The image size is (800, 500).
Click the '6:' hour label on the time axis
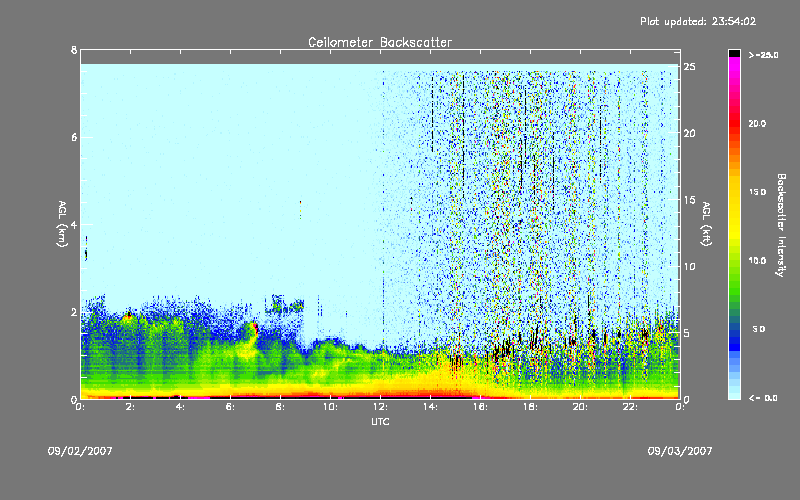(230, 407)
